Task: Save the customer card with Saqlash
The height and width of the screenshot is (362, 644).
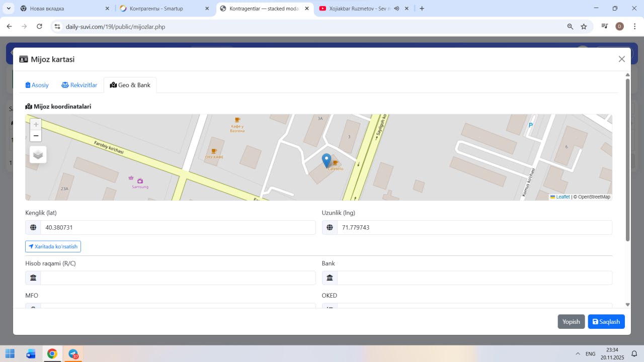Action: pos(606,322)
